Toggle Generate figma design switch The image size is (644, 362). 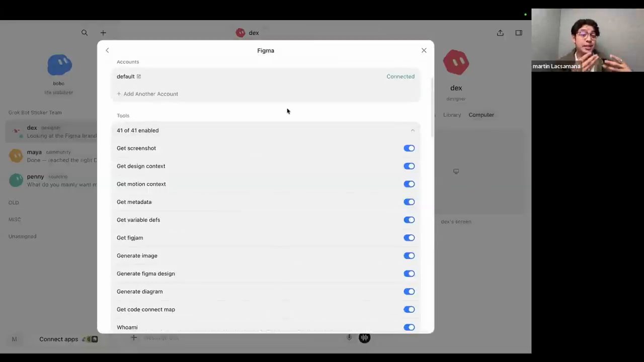click(409, 274)
